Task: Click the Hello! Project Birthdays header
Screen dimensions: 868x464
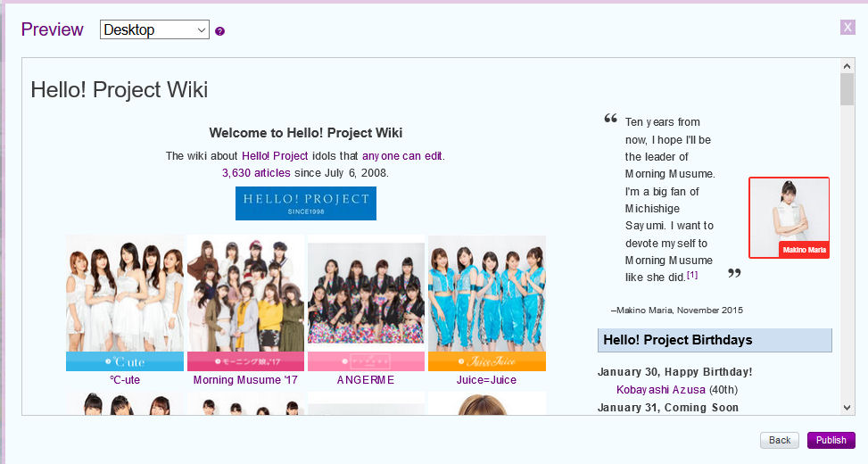Action: coord(715,340)
